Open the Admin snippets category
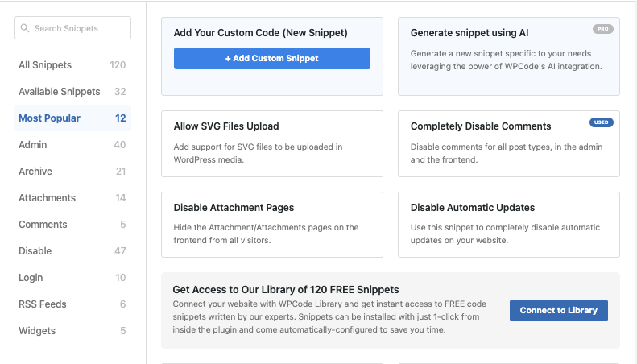The image size is (637, 364). click(x=72, y=145)
